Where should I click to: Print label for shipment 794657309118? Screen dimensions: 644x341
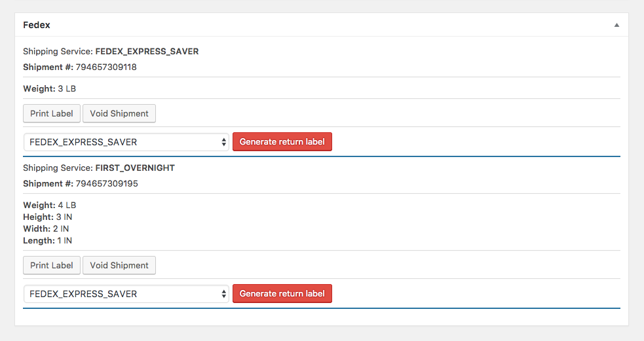coord(52,114)
